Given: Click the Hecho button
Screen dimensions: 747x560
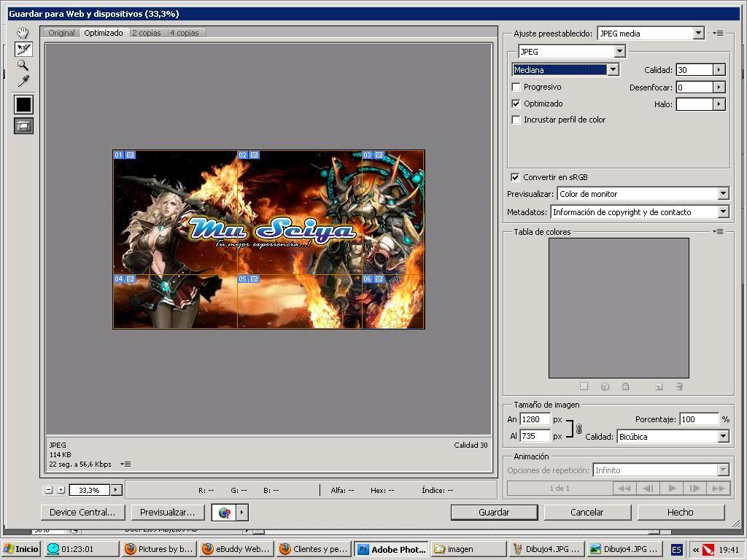Looking at the screenshot, I should (681, 513).
